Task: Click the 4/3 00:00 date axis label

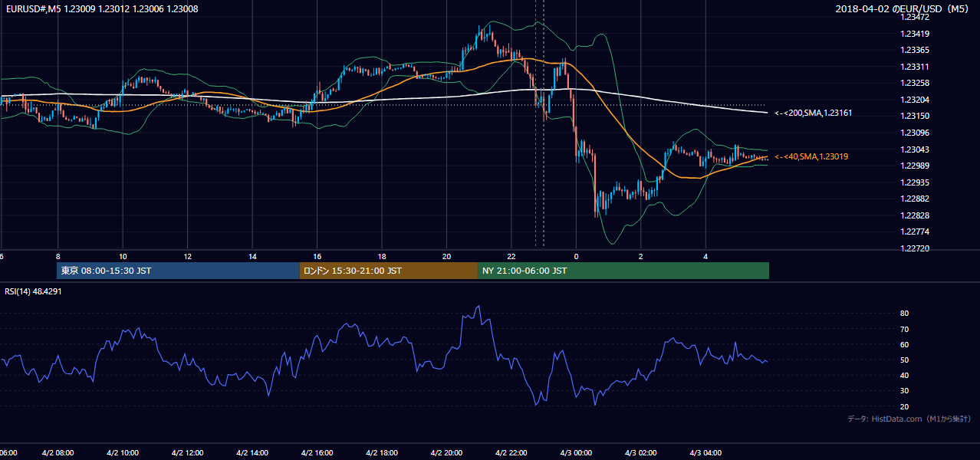Action: pos(576,453)
